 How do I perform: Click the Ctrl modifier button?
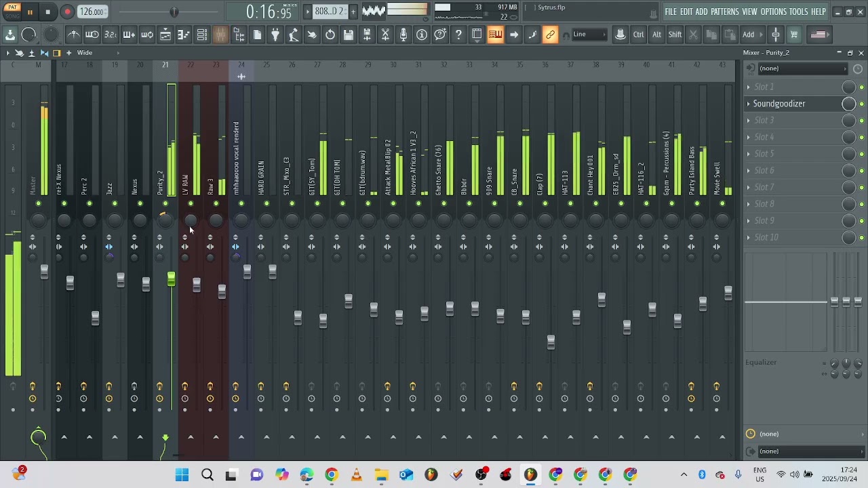(x=639, y=35)
